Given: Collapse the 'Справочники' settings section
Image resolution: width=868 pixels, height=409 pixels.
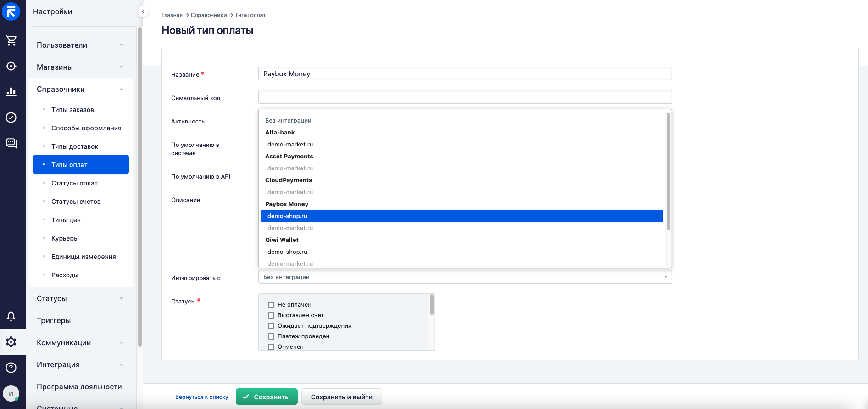Looking at the screenshot, I should (81, 89).
